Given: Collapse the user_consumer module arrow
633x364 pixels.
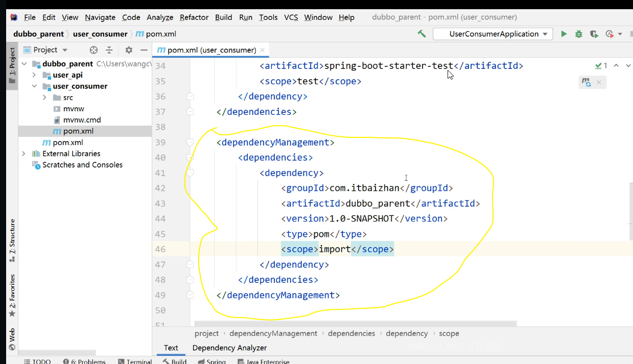Looking at the screenshot, I should 34,86.
